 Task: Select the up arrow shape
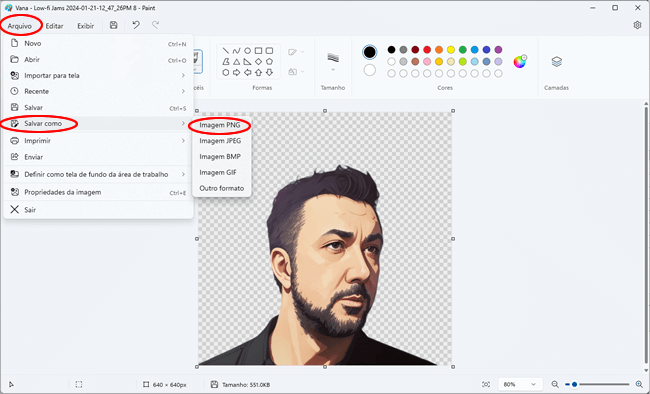[258, 73]
